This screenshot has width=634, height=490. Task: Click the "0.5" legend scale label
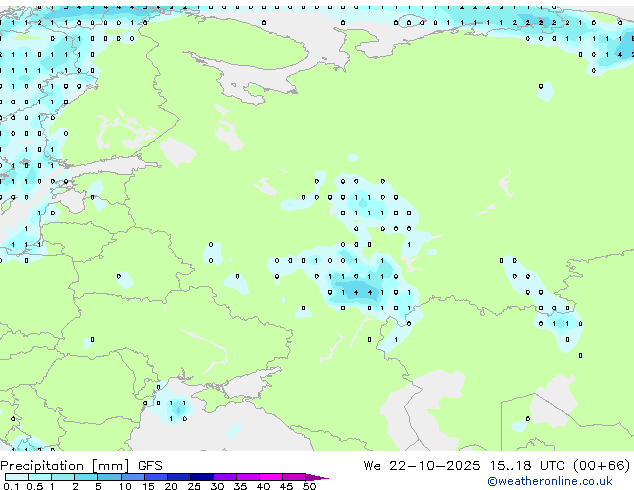point(35,486)
